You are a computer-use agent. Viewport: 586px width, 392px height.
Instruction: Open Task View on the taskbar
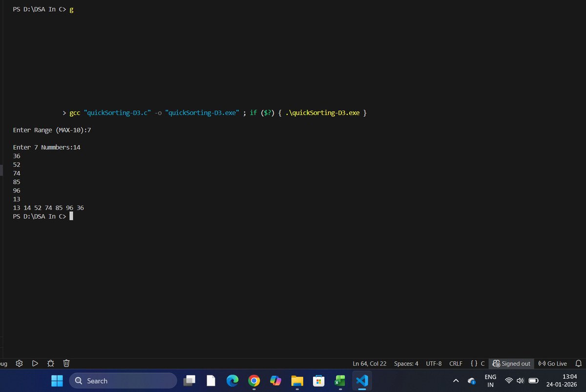(x=190, y=381)
